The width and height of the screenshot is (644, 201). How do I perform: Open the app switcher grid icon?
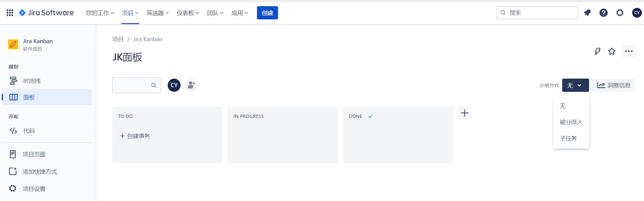pyautogui.click(x=10, y=13)
